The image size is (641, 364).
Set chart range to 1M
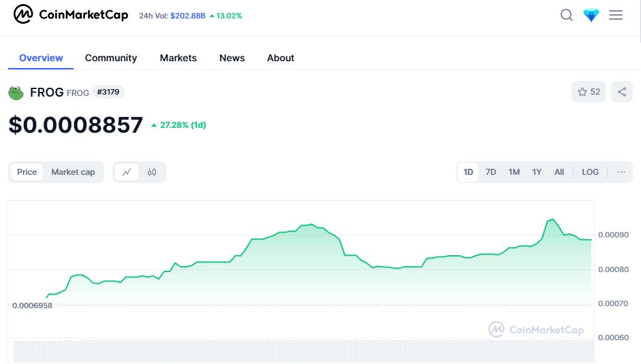point(514,172)
